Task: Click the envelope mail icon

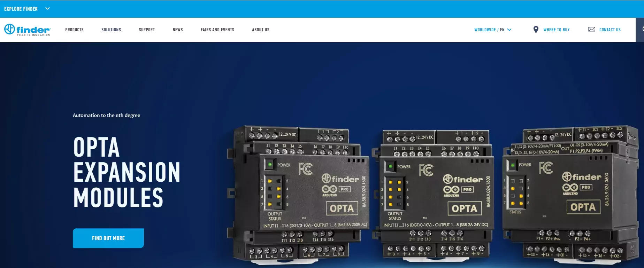Action: (x=591, y=30)
